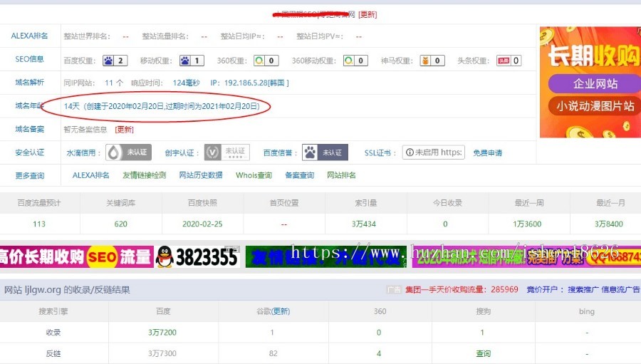This screenshot has width=641, height=364.
Task: Click Baidu 反链 value 3万7300
Action: tap(162, 353)
